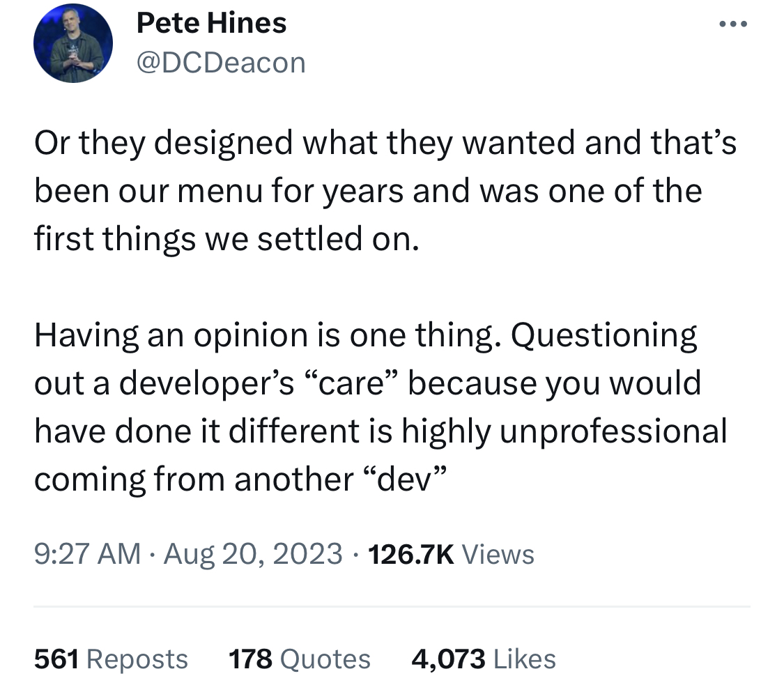View the 561 Reposts list
784x699 pixels.
111,659
